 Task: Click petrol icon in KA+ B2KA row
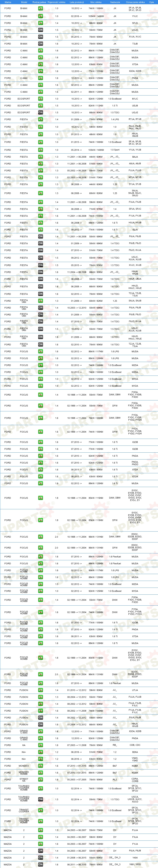tap(40, 752)
